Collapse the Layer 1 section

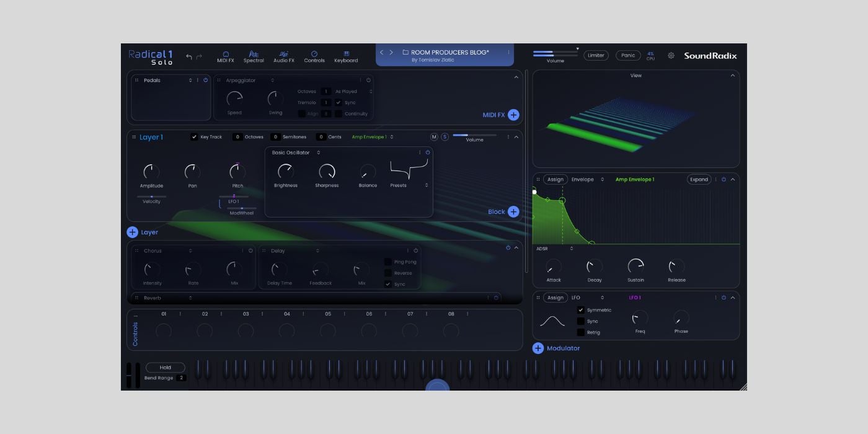[516, 137]
